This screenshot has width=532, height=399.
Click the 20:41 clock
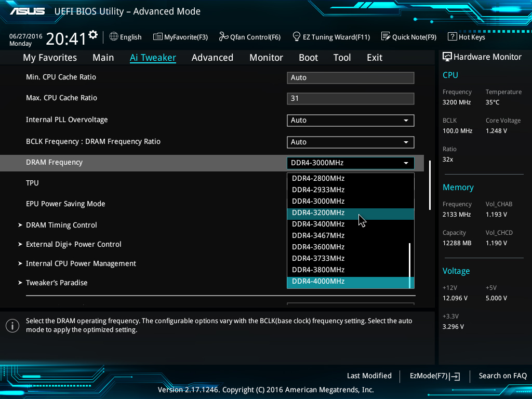(x=66, y=38)
